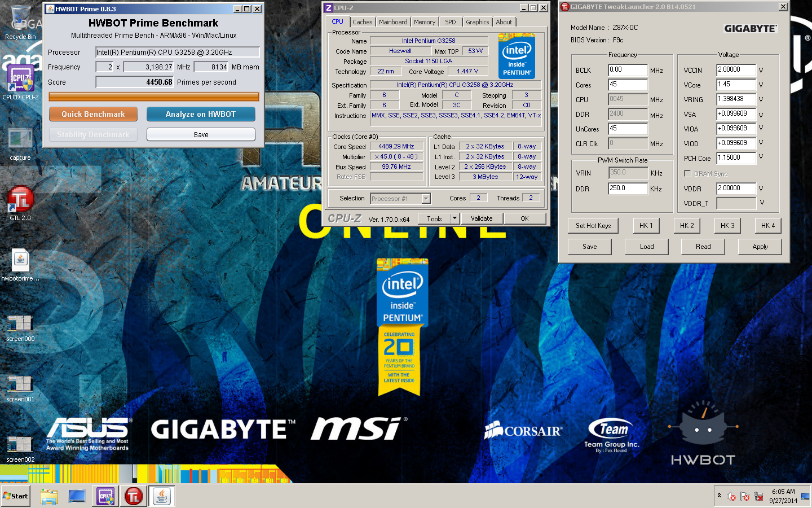Image resolution: width=812 pixels, height=508 pixels.
Task: Click the CPU-Z title bar Z icon
Action: (x=329, y=8)
